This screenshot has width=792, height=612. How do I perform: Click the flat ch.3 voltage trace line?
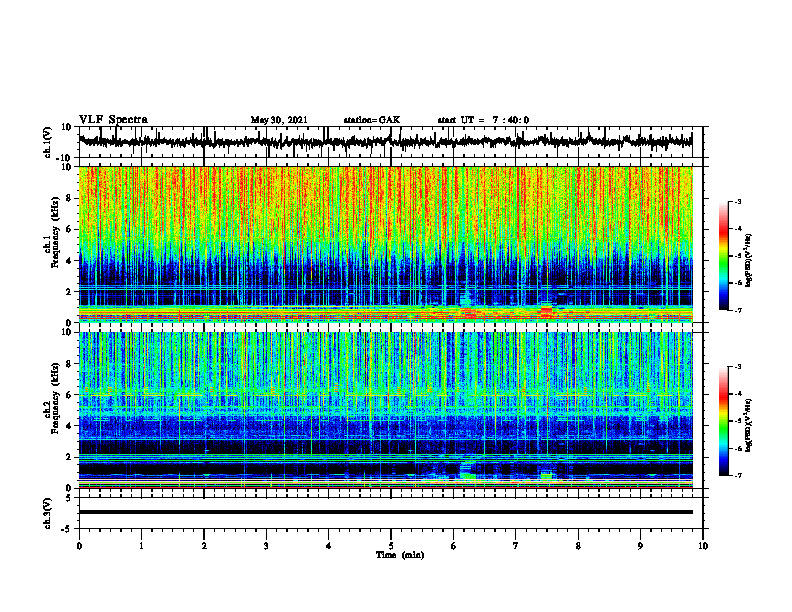tap(385, 512)
